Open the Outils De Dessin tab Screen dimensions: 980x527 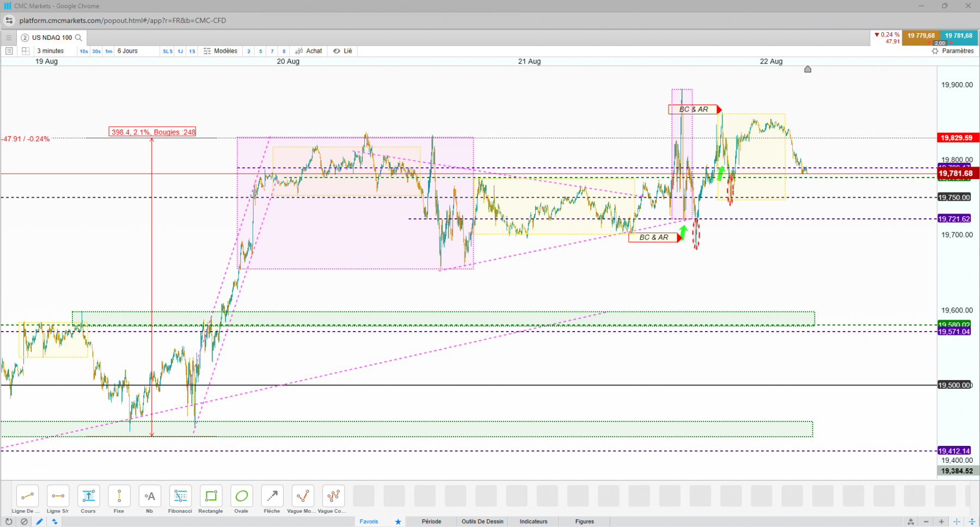pyautogui.click(x=482, y=522)
